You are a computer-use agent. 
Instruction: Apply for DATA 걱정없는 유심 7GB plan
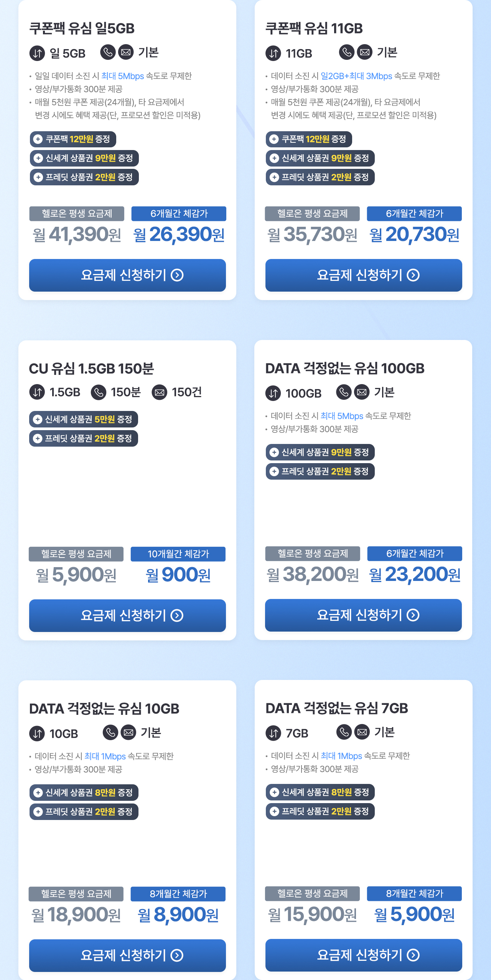click(x=363, y=955)
